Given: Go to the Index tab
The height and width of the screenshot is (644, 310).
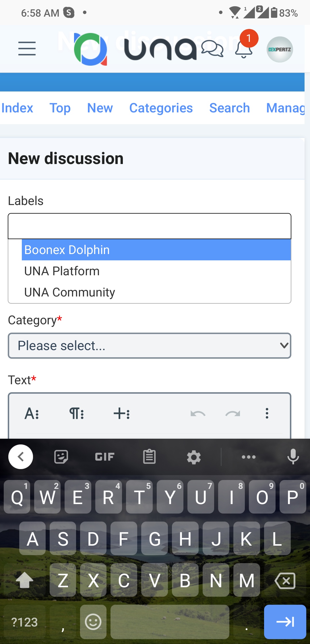Looking at the screenshot, I should [x=17, y=108].
